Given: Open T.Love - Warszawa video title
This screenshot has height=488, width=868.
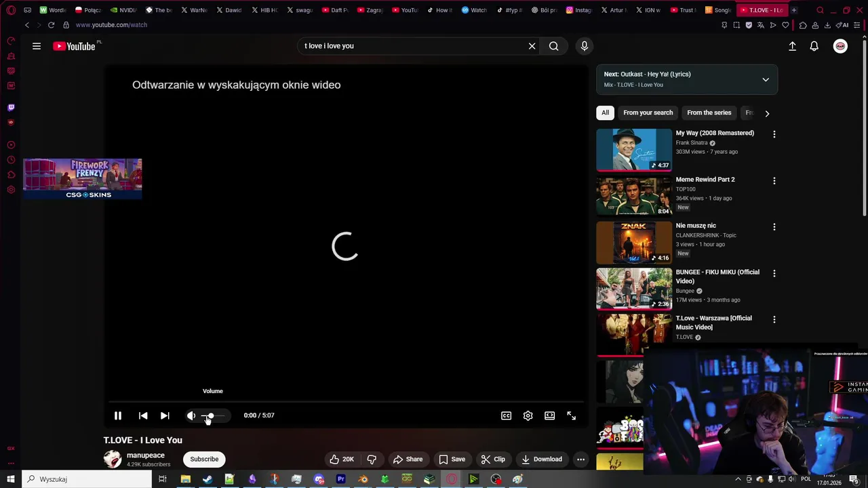Looking at the screenshot, I should pos(713,323).
